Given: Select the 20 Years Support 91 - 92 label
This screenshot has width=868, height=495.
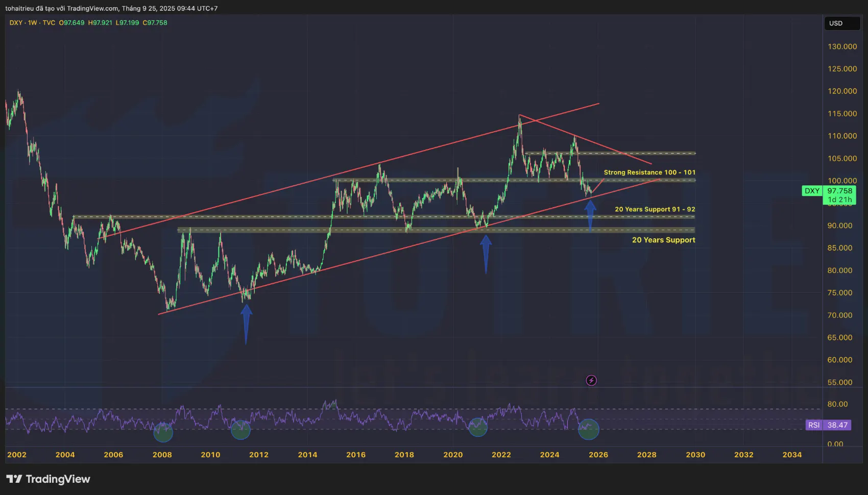Looking at the screenshot, I should (655, 209).
